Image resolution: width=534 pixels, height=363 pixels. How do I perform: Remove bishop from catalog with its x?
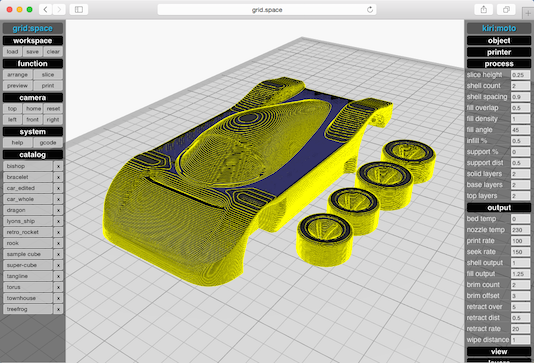click(58, 166)
